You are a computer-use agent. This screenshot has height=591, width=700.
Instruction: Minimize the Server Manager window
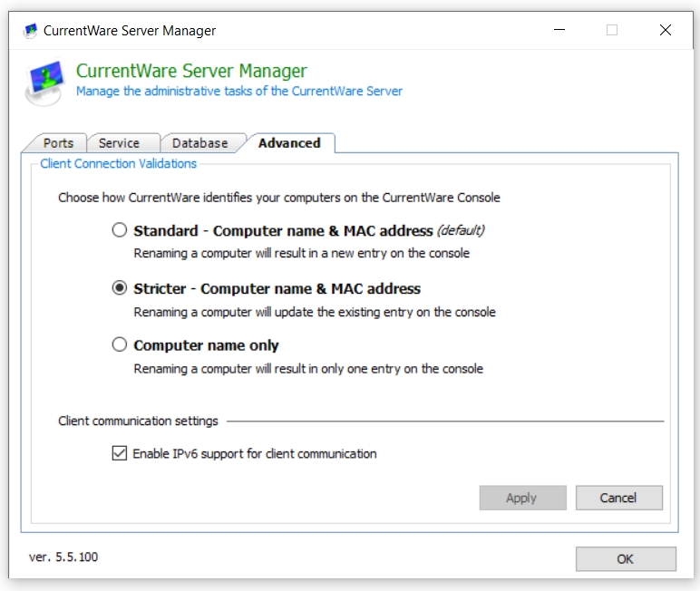tap(559, 30)
